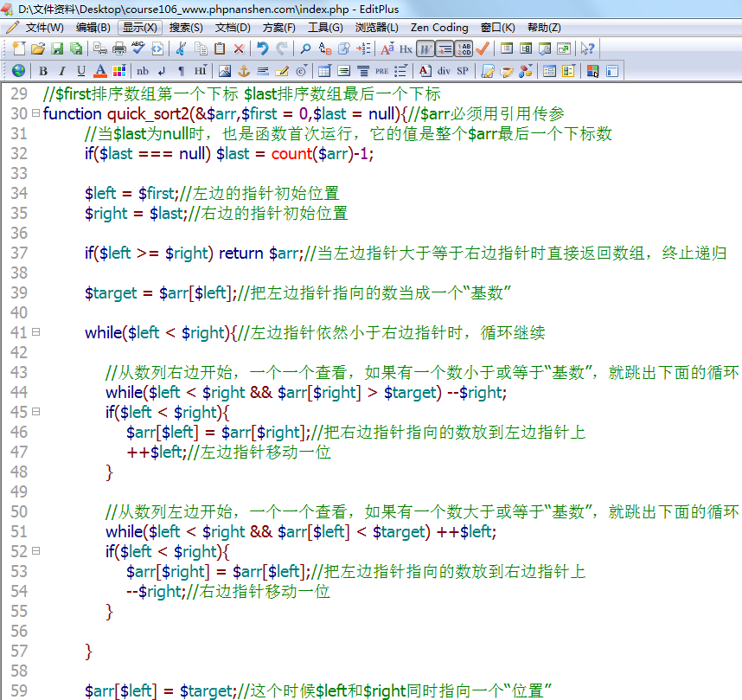The image size is (742, 700).
Task: Collapse the while loop fold at line 41
Action: tap(36, 332)
